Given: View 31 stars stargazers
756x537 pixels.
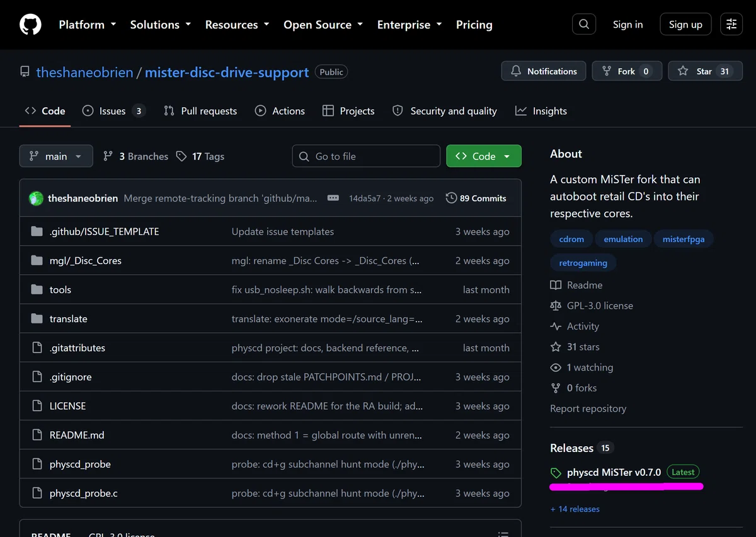Looking at the screenshot, I should (x=575, y=347).
